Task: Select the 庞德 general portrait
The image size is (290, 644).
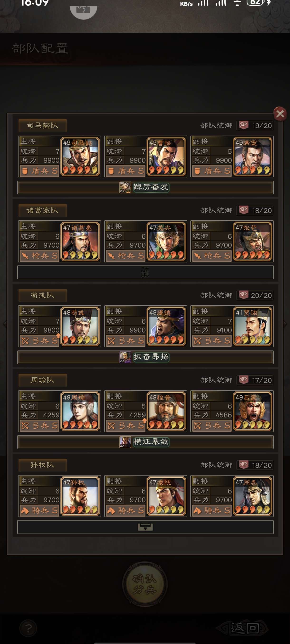Action: tap(166, 326)
